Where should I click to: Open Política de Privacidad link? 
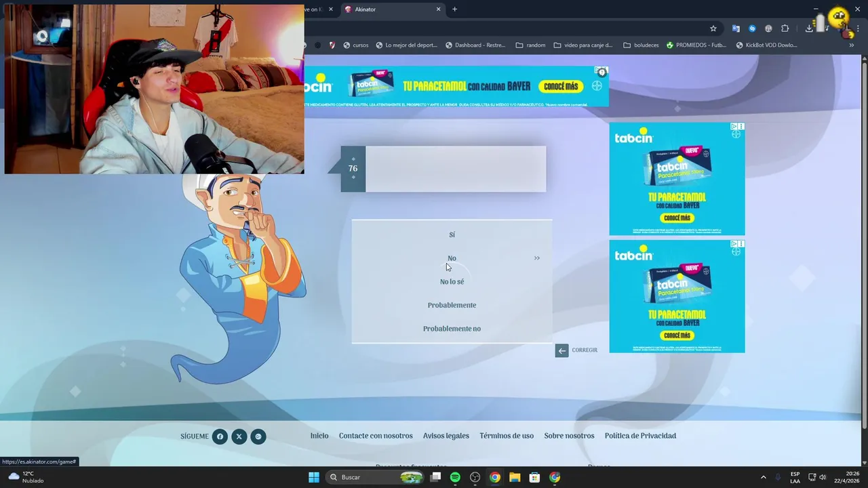(x=640, y=436)
